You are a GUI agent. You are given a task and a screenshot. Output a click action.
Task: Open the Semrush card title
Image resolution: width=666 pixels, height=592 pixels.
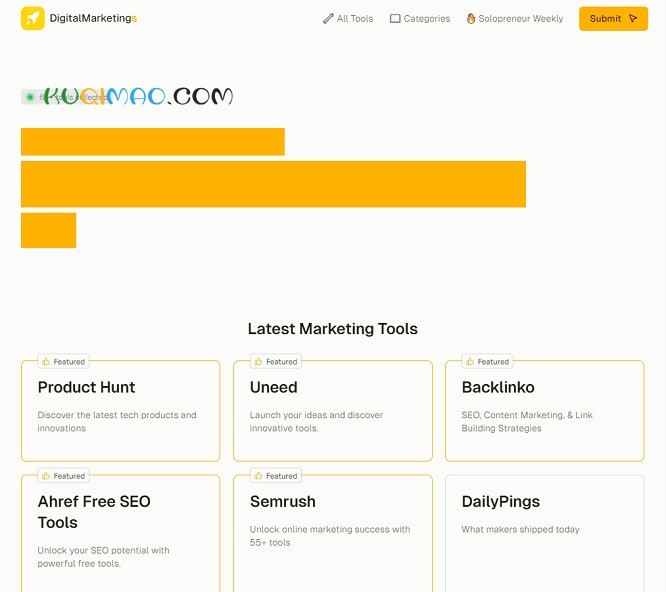point(283,502)
